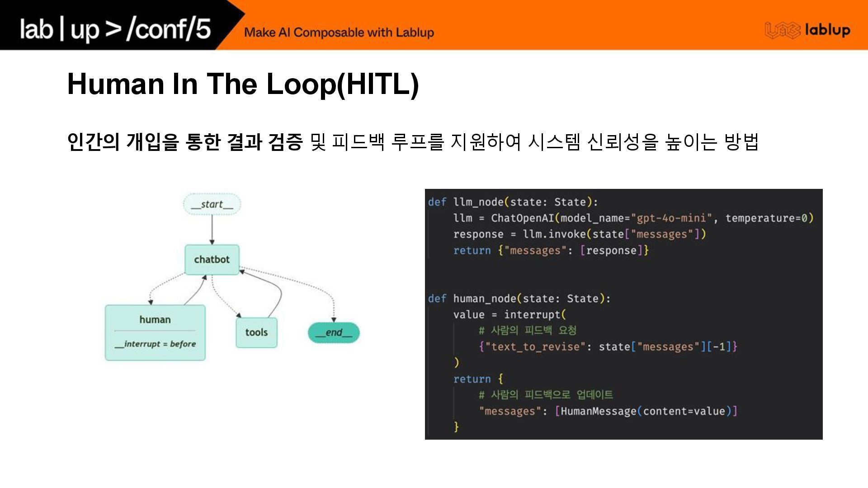Click the Korean text 시스템 신뢰성을 높이는 방법
868x488 pixels.
tap(642, 142)
